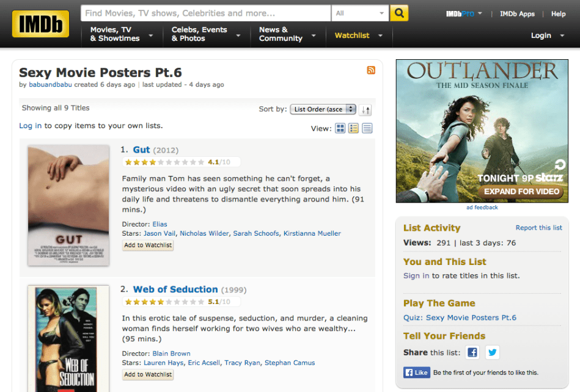Open the RSS feed for this list
The image size is (580, 392).
[371, 70]
